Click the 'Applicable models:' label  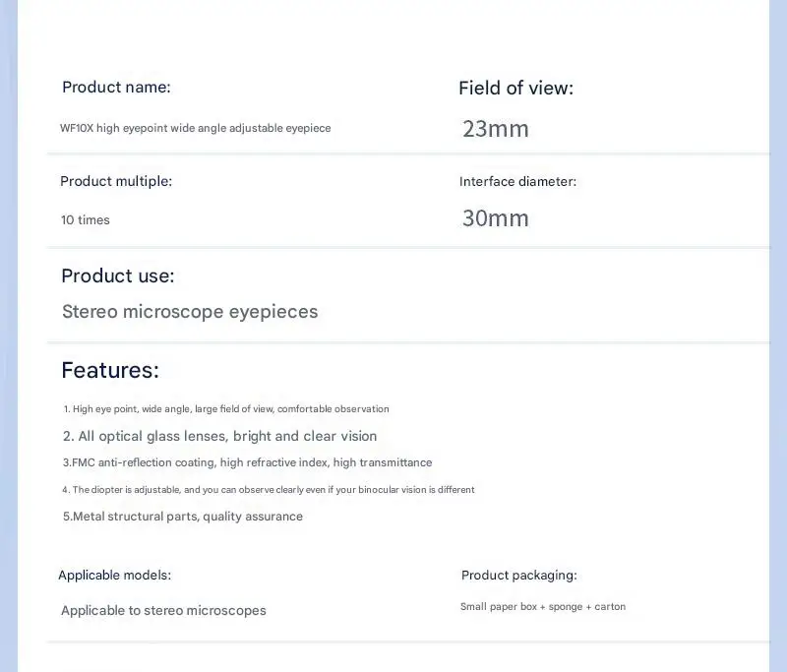click(x=115, y=576)
